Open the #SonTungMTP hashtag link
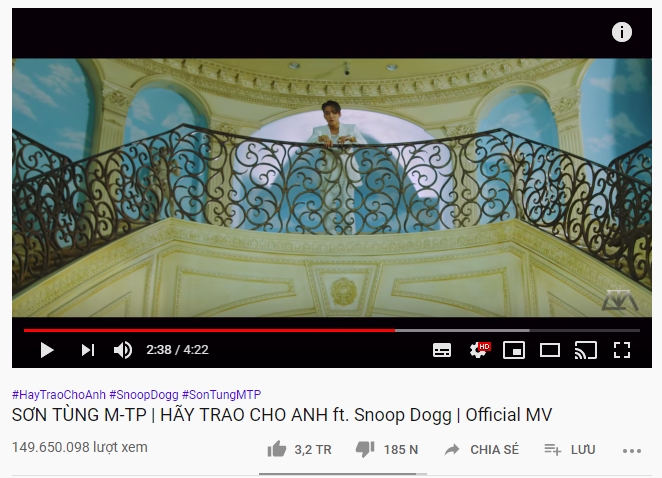662x478 pixels. (x=221, y=394)
